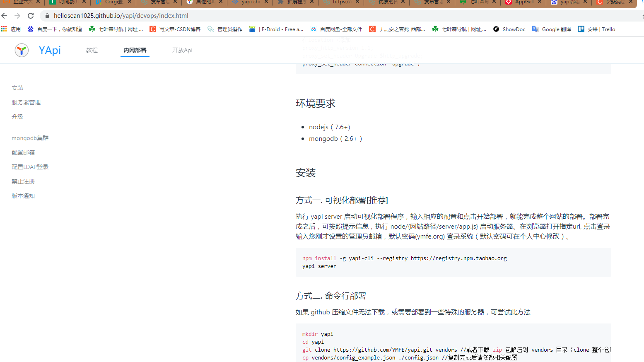Click the browser back arrow
Viewport: 644px width, 362px height.
pyautogui.click(x=4, y=15)
